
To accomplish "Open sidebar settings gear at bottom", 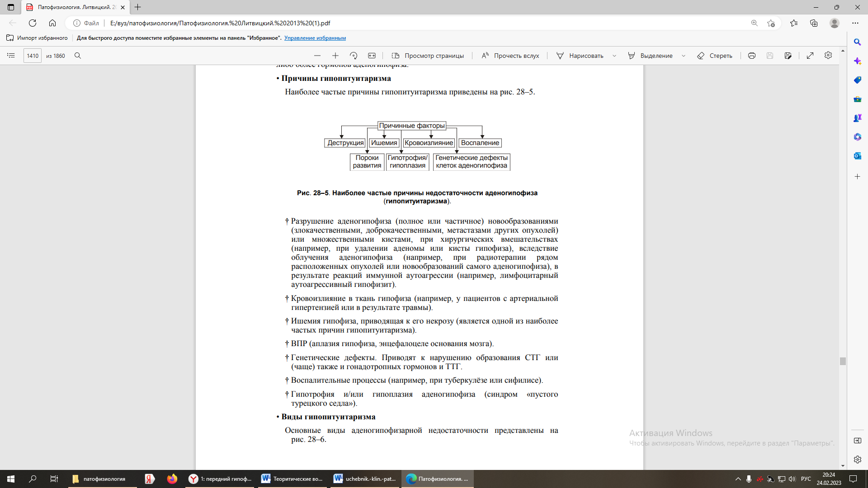I will (x=857, y=460).
